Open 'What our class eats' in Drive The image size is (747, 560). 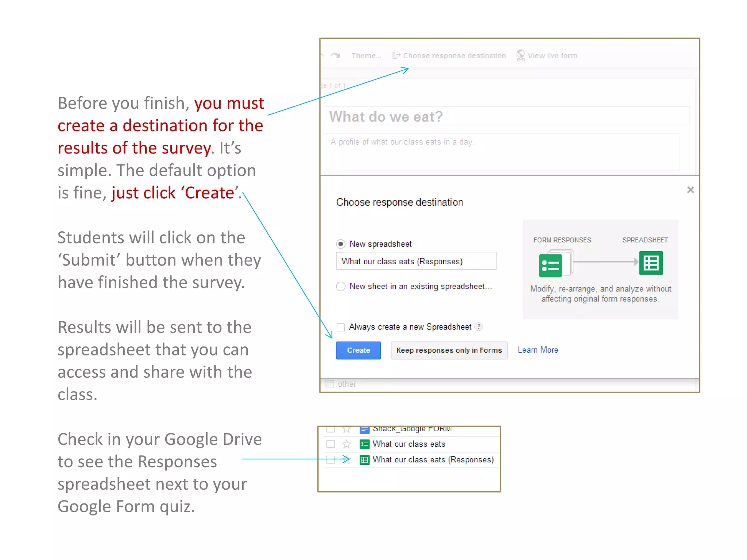tap(409, 444)
